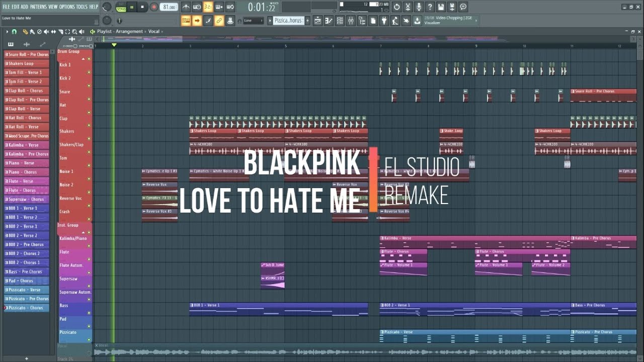Select the Playback speaker tool in Playlist
Screen dimensions: 644x362
(x=82, y=32)
